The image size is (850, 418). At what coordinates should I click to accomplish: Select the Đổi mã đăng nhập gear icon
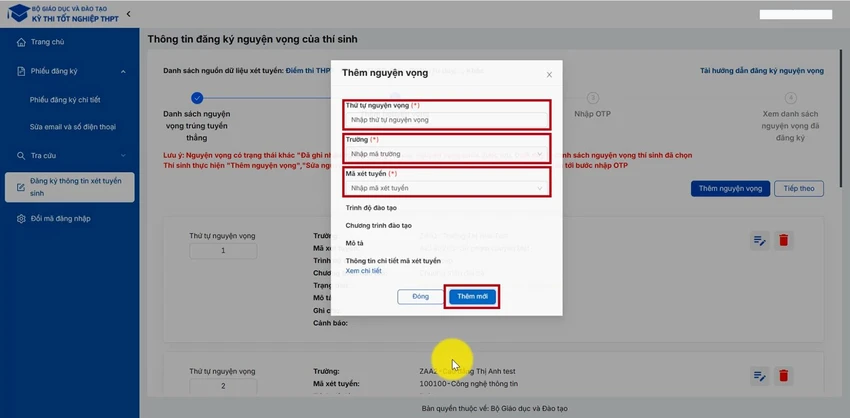(21, 219)
